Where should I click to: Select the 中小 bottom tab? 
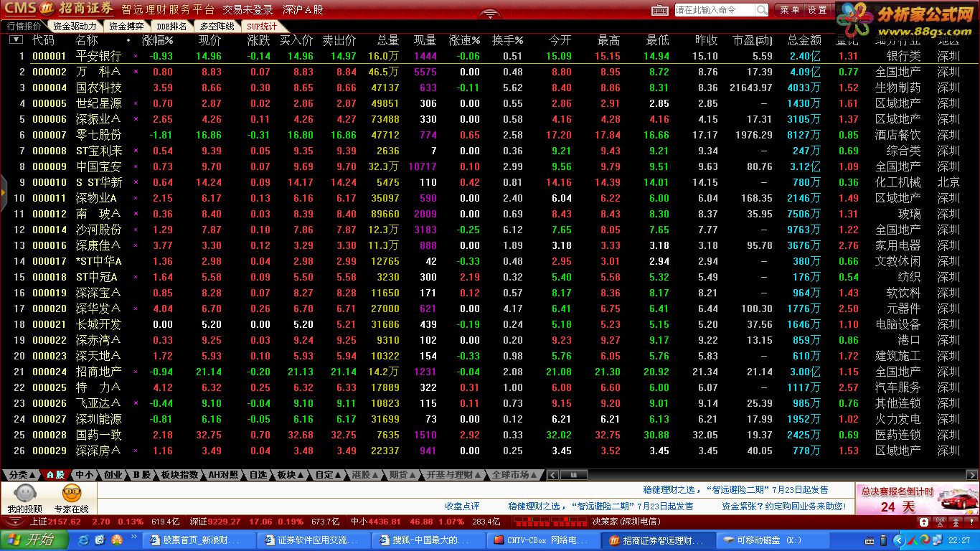click(x=84, y=475)
